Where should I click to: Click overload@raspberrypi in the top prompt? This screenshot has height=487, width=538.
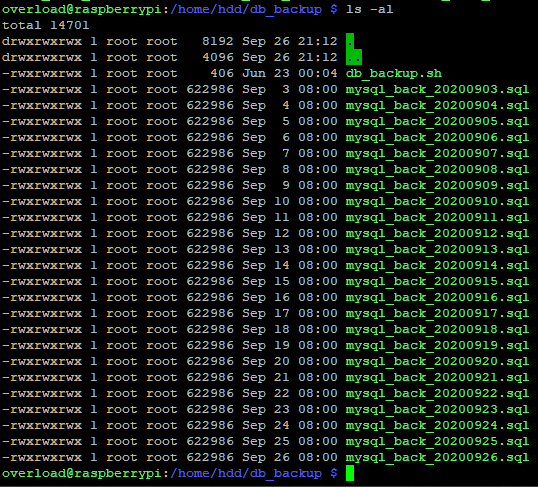tap(82, 10)
